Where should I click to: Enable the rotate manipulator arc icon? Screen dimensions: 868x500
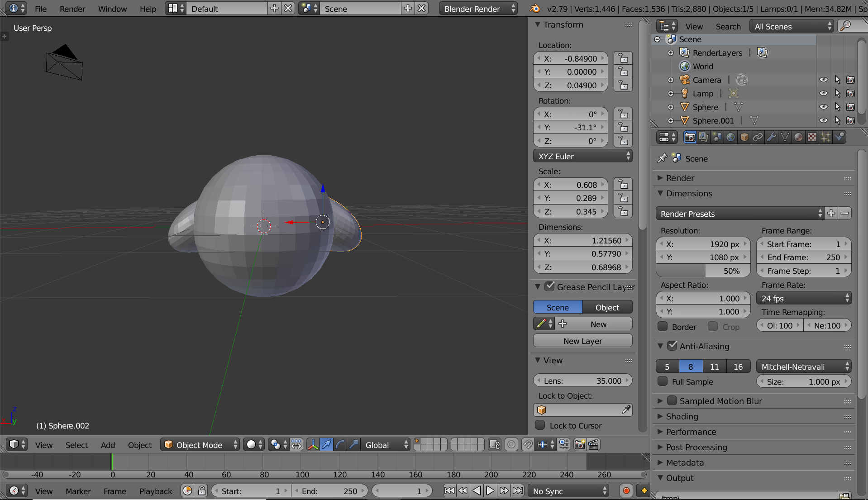(340, 445)
